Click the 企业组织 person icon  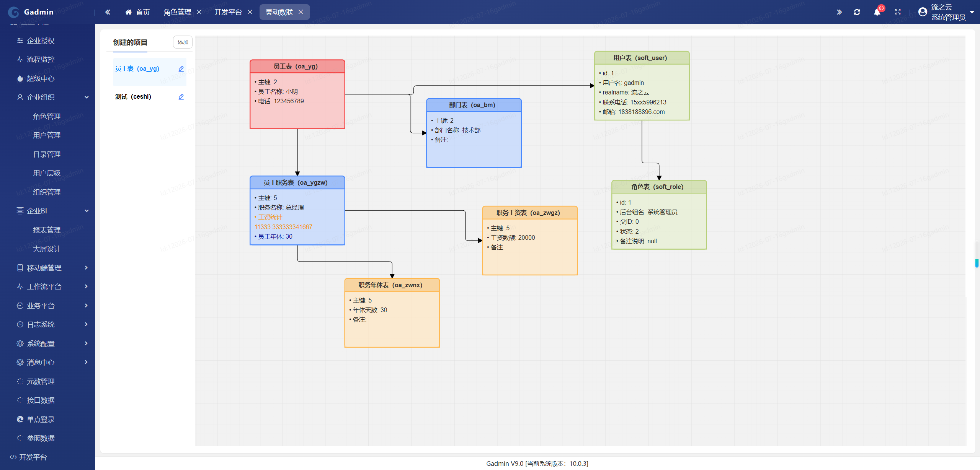click(20, 97)
